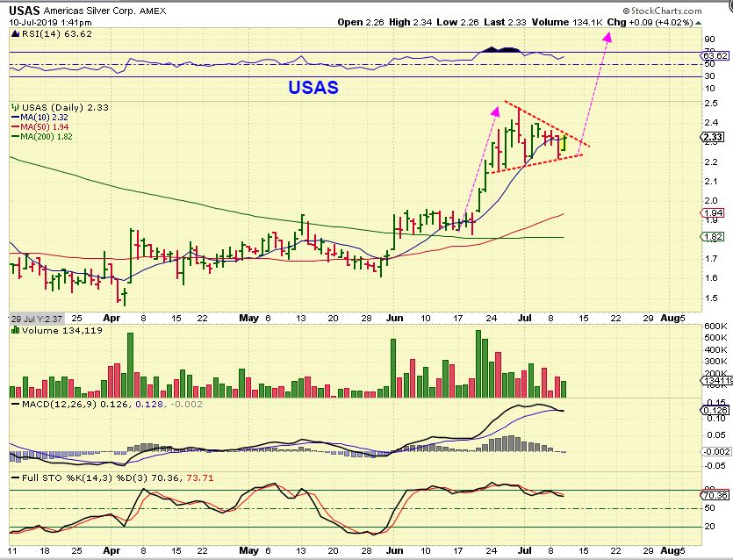Screen dimensions: 733x560
Task: Click the black line marker before Full STO
Action: click(x=16, y=477)
